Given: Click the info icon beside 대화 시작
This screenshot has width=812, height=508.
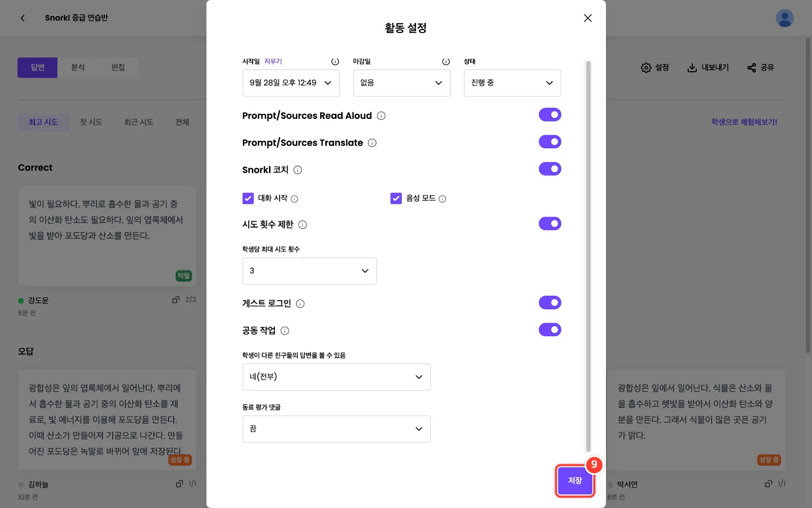Looking at the screenshot, I should click(294, 199).
